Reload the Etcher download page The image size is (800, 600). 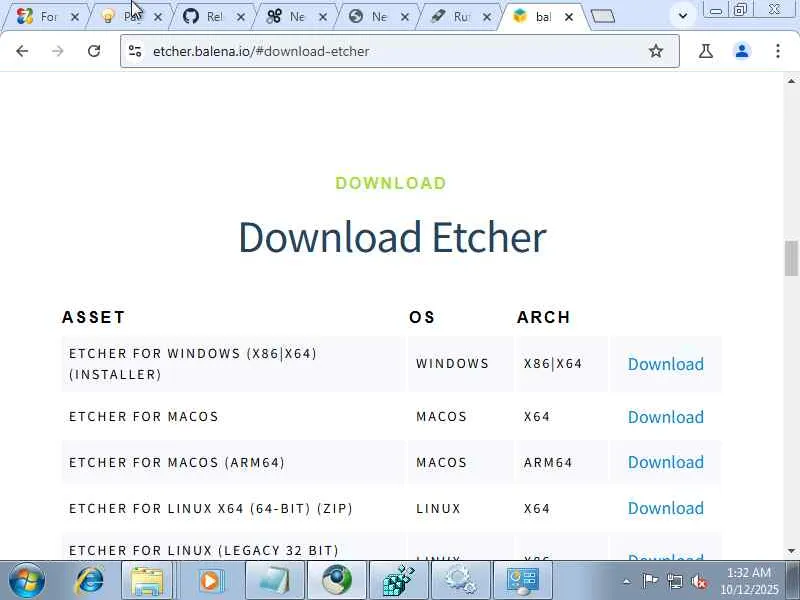tap(94, 51)
